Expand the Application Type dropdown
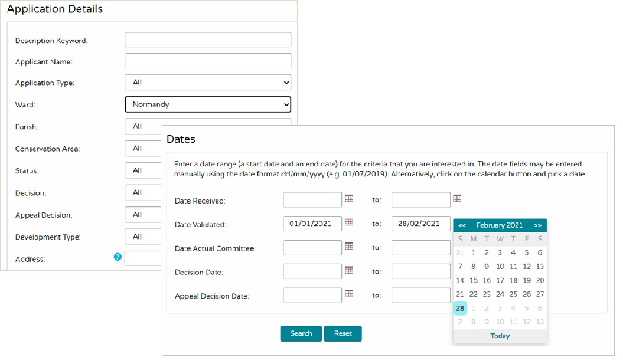Screen dimensions: 623x364 (x=208, y=83)
